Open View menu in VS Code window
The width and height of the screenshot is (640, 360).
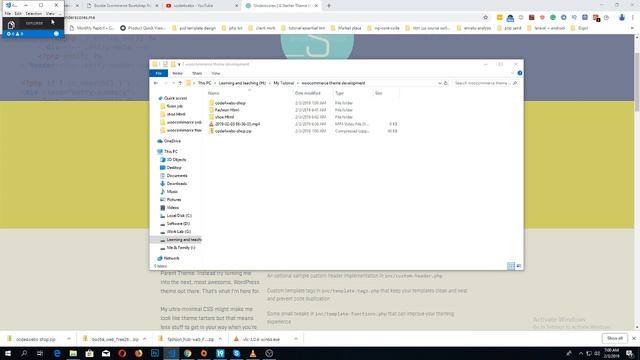pyautogui.click(x=50, y=13)
